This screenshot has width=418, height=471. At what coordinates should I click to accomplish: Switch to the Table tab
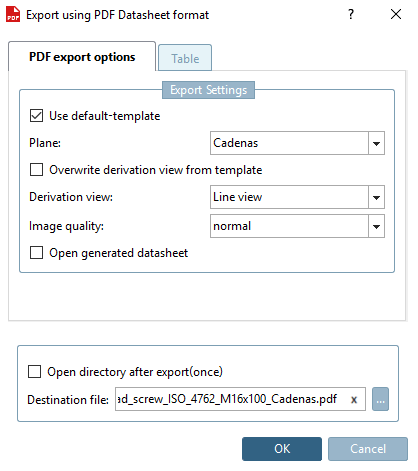point(185,58)
